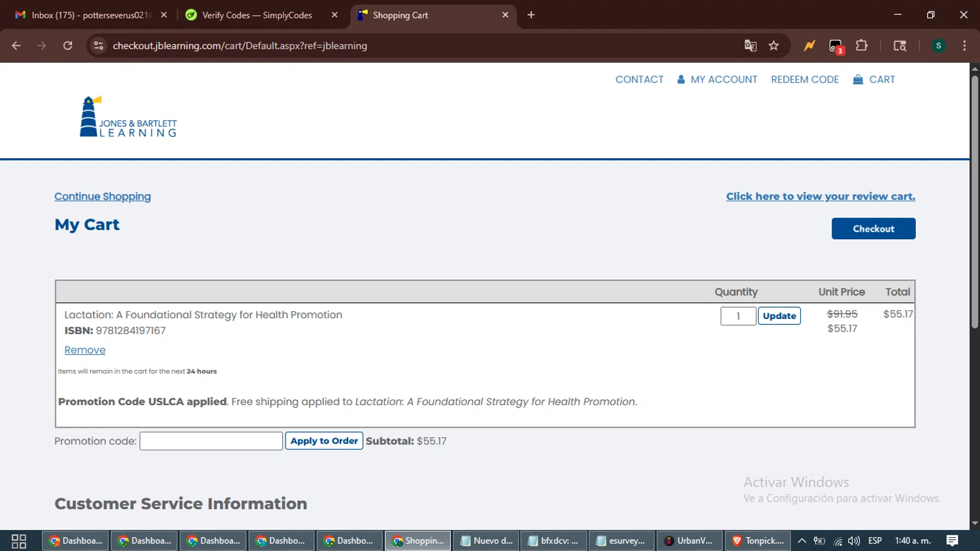Open the esurvey notepad taskbar item
The image size is (980, 551).
(621, 541)
